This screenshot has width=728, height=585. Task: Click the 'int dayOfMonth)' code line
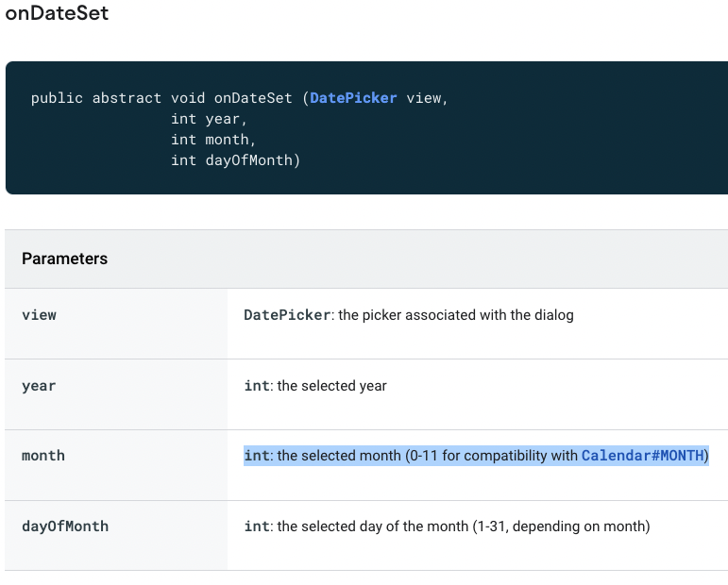(235, 160)
